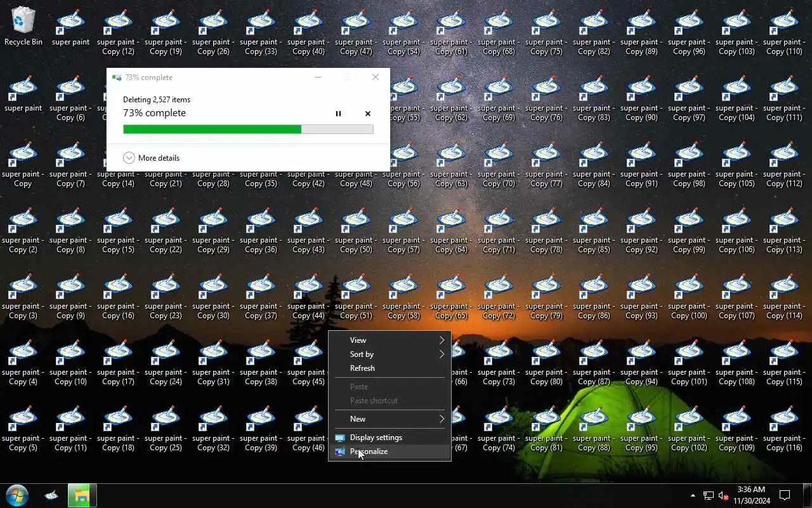This screenshot has width=812, height=508.
Task: Open the Start menu button
Action: tap(17, 495)
